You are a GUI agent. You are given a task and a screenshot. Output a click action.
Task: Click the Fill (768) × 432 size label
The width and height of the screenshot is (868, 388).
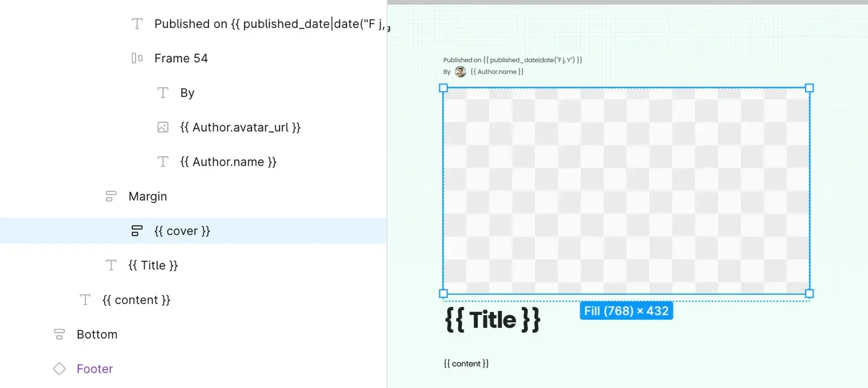[x=626, y=311]
